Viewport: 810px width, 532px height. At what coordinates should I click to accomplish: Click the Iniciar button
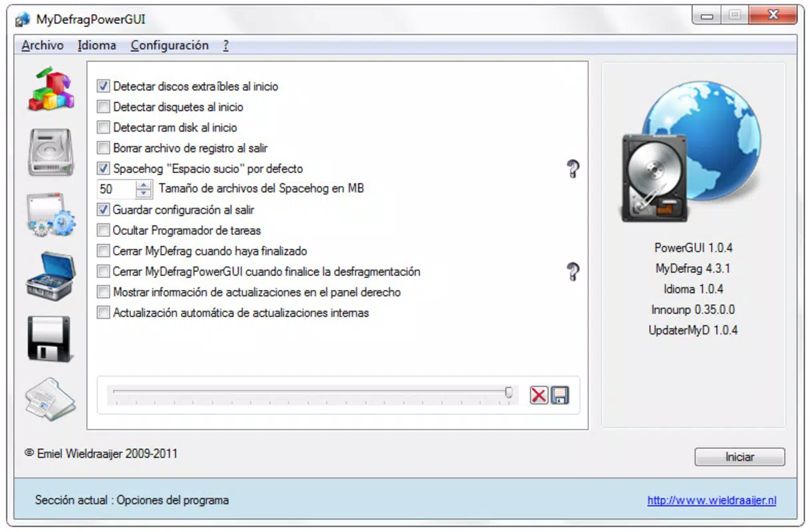click(x=740, y=458)
